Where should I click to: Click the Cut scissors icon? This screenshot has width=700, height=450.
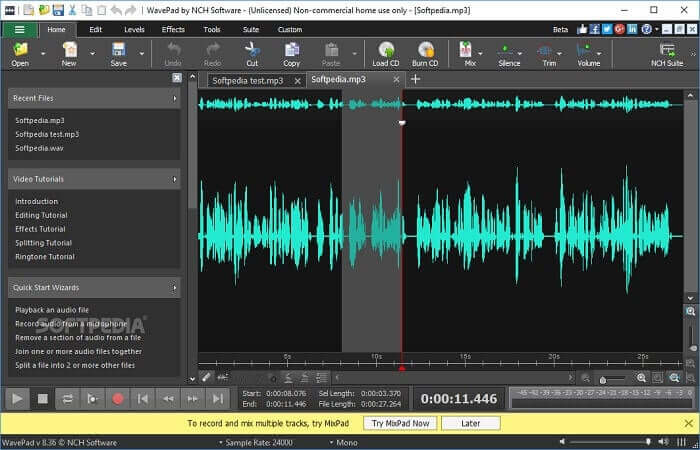[x=252, y=50]
